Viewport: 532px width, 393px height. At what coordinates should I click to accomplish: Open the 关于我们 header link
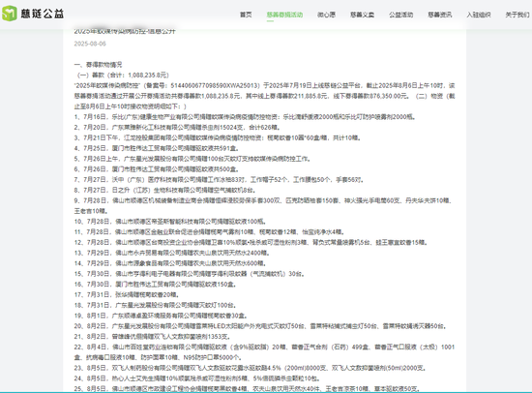pyautogui.click(x=517, y=15)
